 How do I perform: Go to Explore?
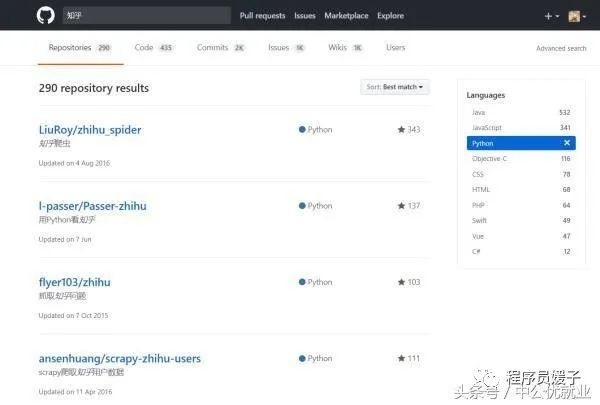click(390, 16)
